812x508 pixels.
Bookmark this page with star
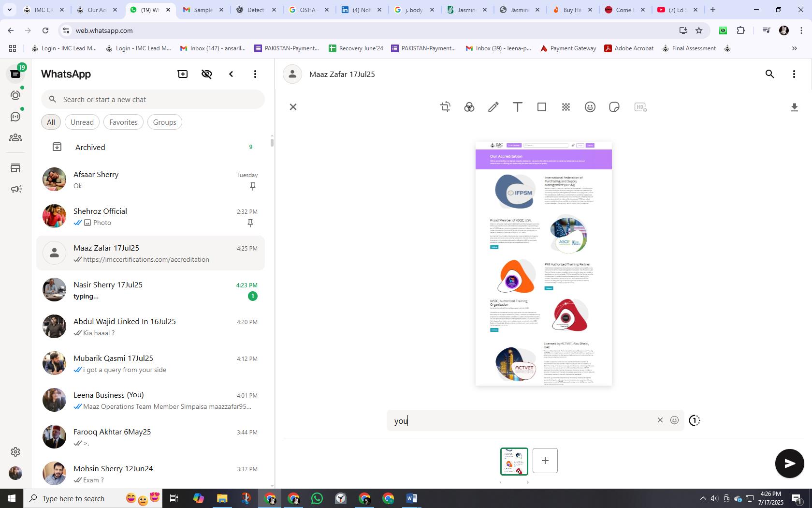[x=699, y=30]
